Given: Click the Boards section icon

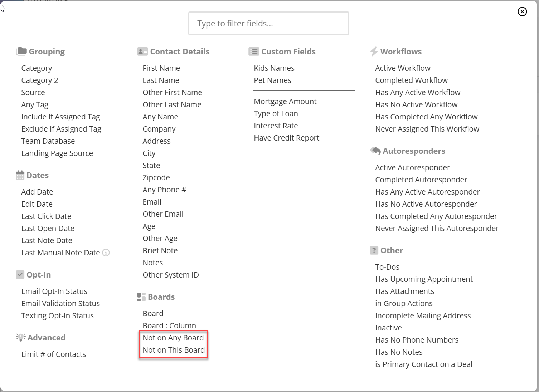Looking at the screenshot, I should point(141,297).
